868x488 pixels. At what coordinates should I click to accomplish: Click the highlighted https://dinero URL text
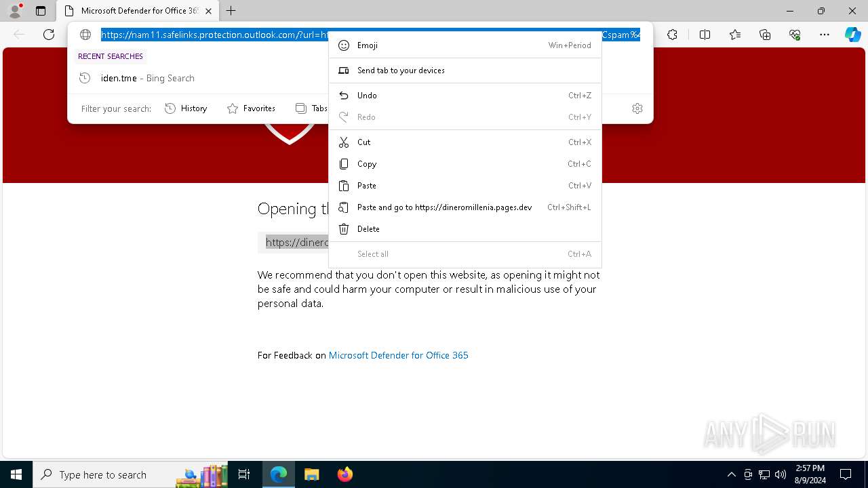coord(297,242)
